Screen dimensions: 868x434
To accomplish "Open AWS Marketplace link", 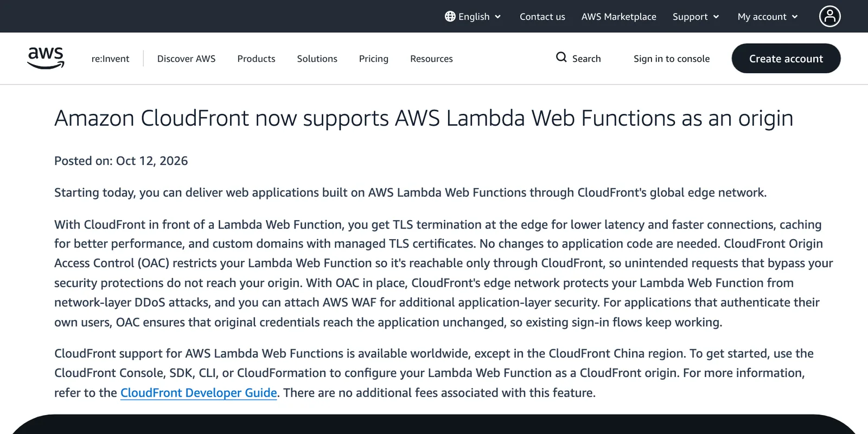I will [619, 17].
